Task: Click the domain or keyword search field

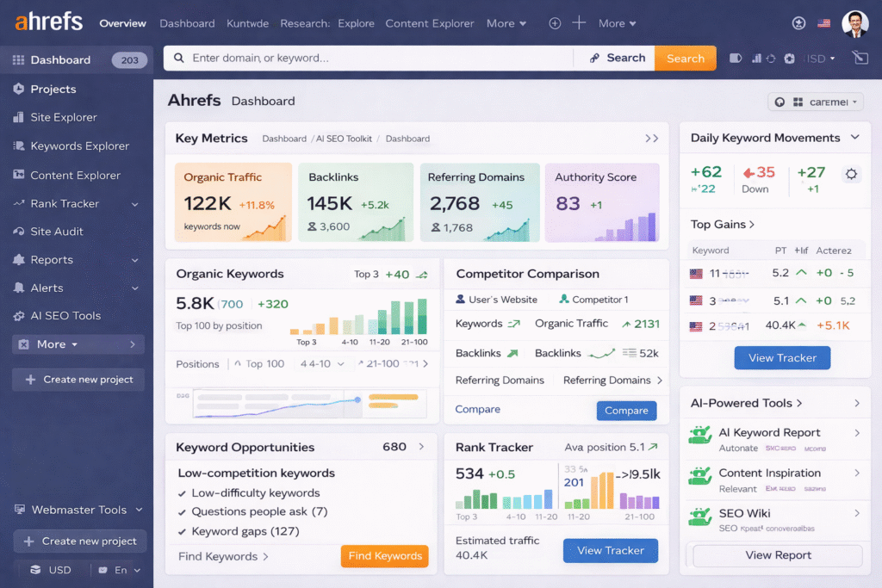Action: (x=370, y=58)
